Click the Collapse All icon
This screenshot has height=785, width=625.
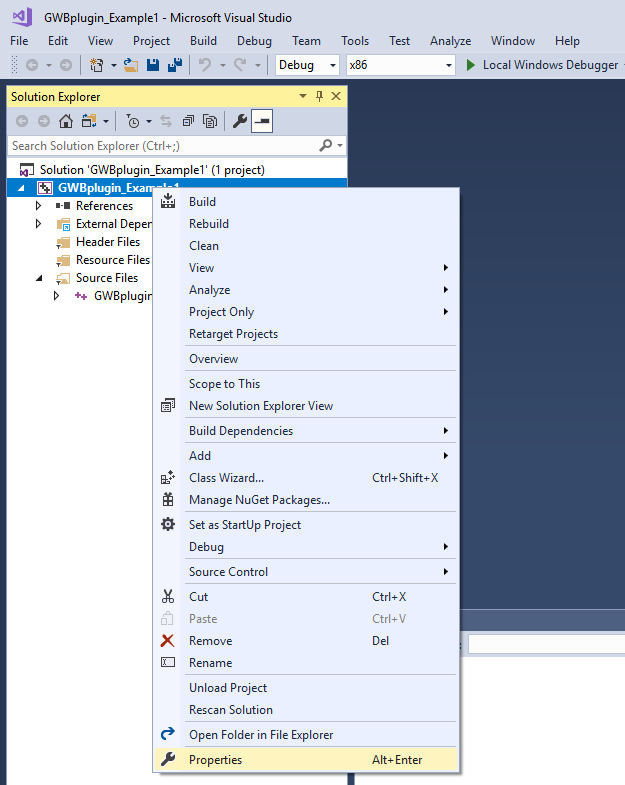(x=188, y=121)
